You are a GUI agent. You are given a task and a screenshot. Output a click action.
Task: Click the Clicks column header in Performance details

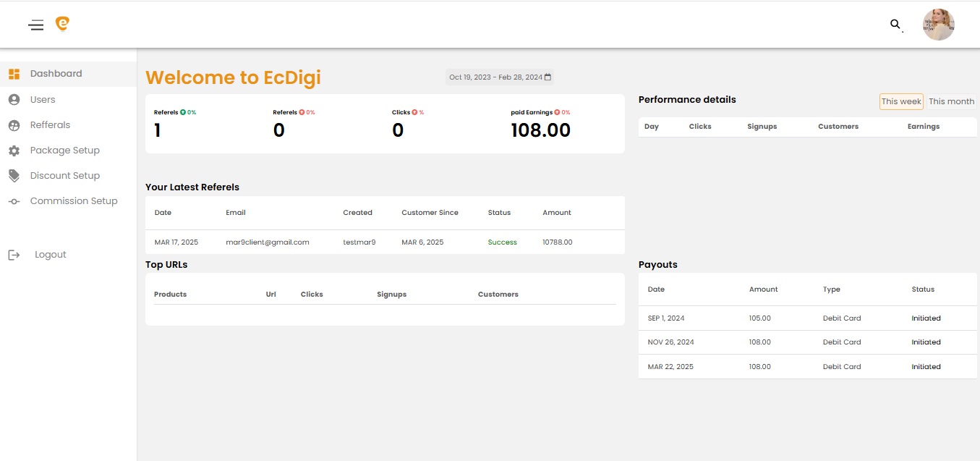700,127
